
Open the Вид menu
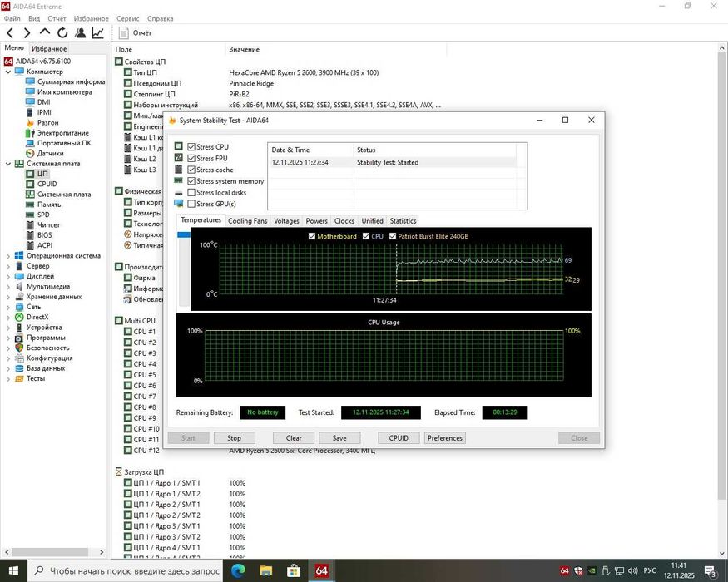(x=34, y=18)
